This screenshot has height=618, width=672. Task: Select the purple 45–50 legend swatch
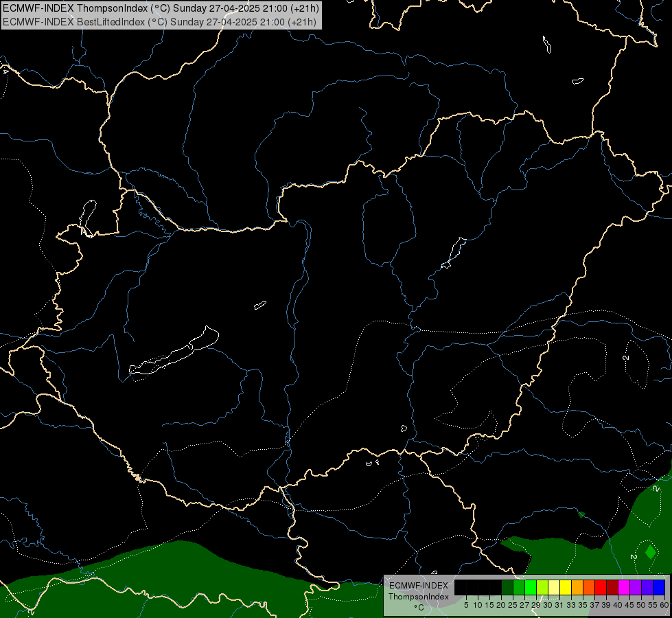pyautogui.click(x=636, y=587)
